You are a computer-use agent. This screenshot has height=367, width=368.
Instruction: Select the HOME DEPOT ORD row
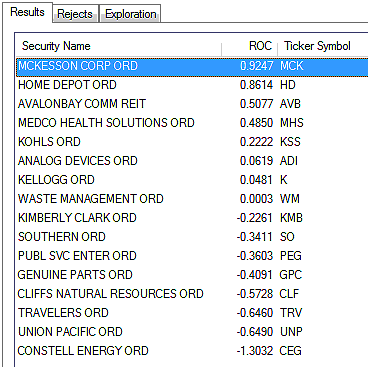pyautogui.click(x=192, y=85)
